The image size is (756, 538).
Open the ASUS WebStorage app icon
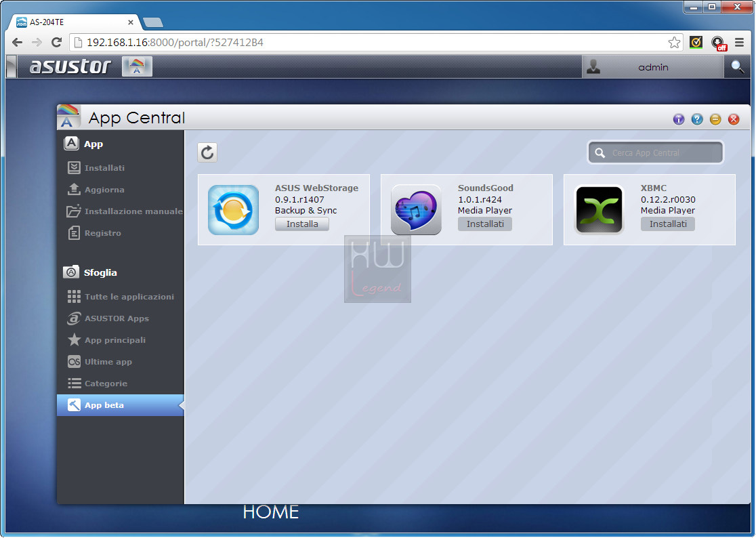pyautogui.click(x=233, y=209)
